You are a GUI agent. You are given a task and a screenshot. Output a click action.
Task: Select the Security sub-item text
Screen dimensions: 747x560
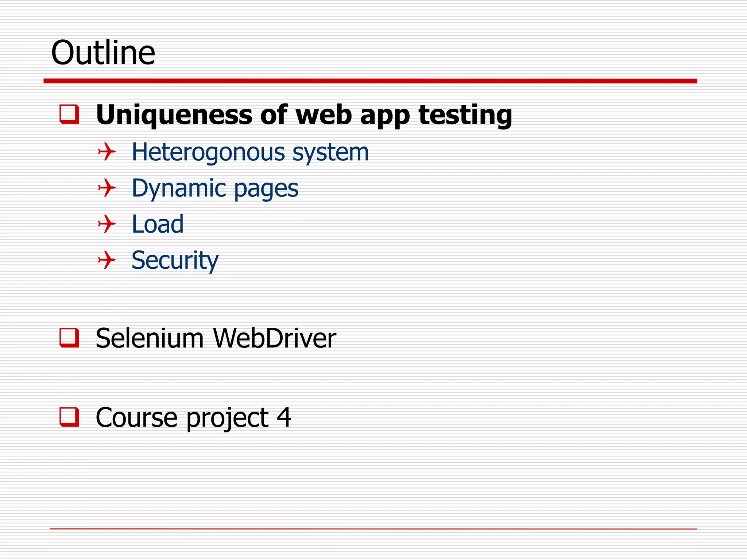coord(175,260)
